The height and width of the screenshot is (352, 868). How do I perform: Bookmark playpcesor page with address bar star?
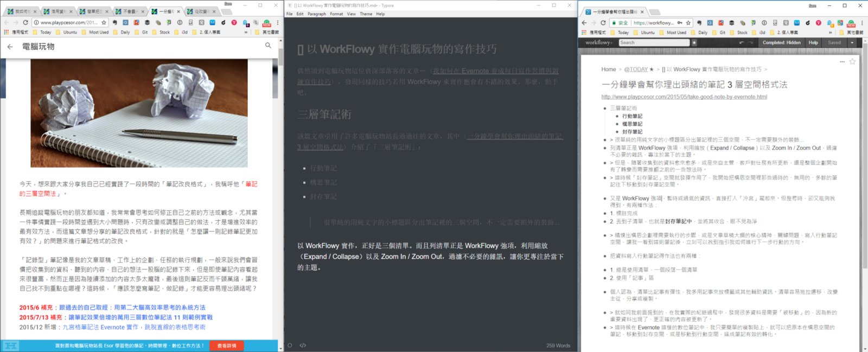(x=104, y=23)
